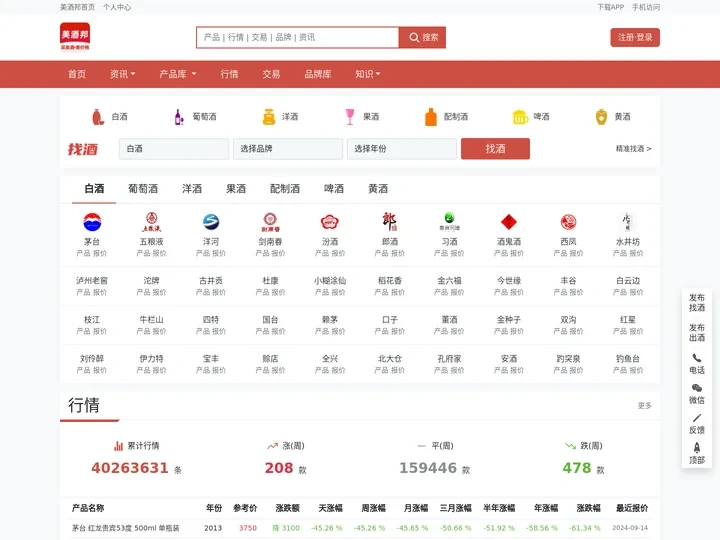720x540 pixels.
Task: Open 更多 link in 行情 section
Action: click(645, 405)
